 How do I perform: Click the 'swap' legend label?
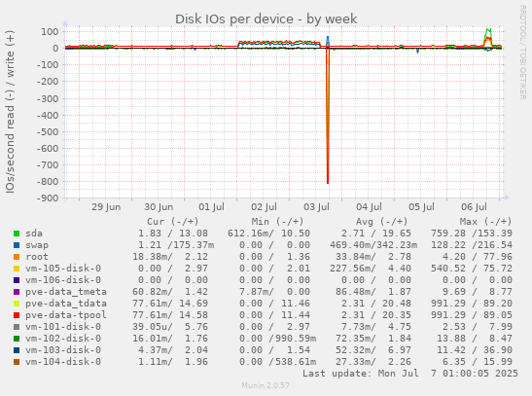point(37,245)
